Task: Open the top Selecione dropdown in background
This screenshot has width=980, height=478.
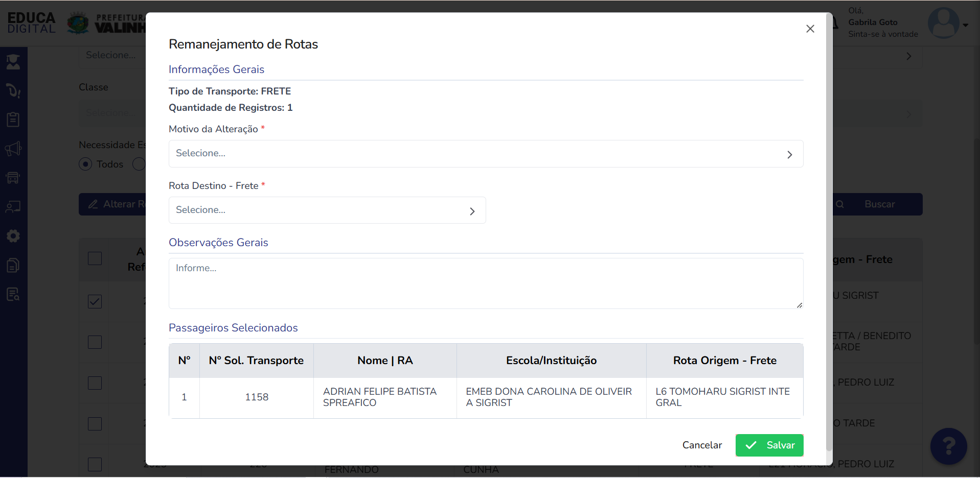Action: coord(112,55)
